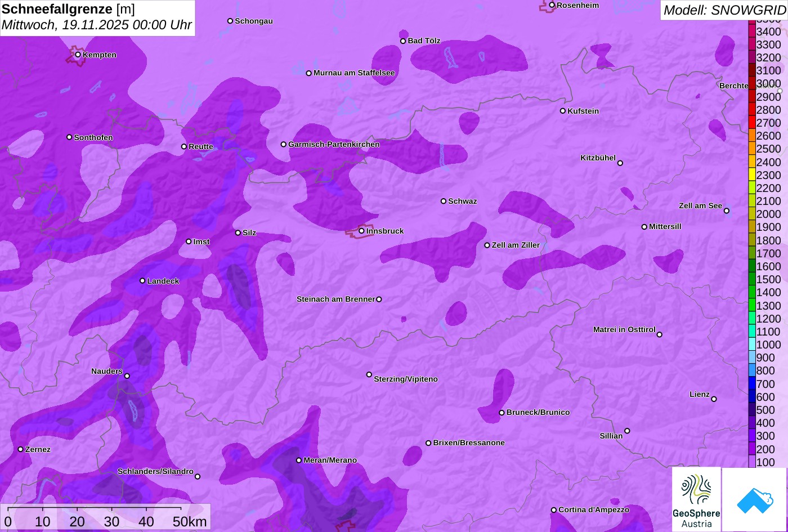Click the 'Sterzing/Vipiteno' label text
Image resolution: width=788 pixels, height=532 pixels.
click(406, 379)
